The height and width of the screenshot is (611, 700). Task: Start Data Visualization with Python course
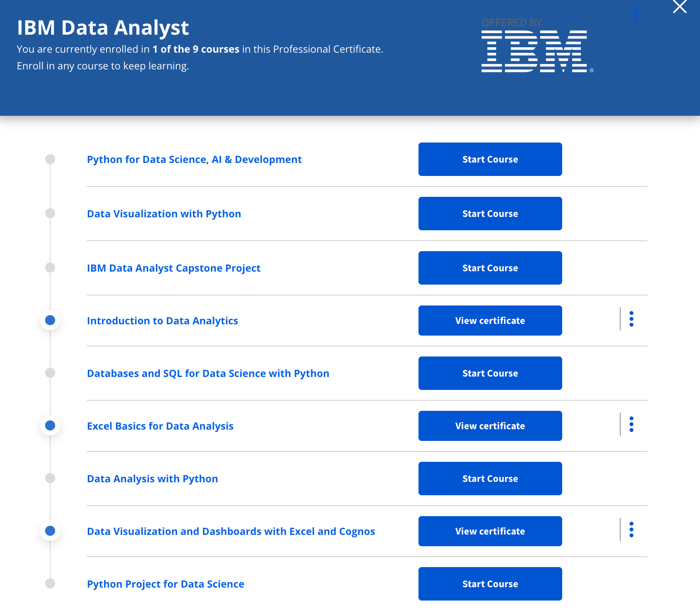pos(490,214)
